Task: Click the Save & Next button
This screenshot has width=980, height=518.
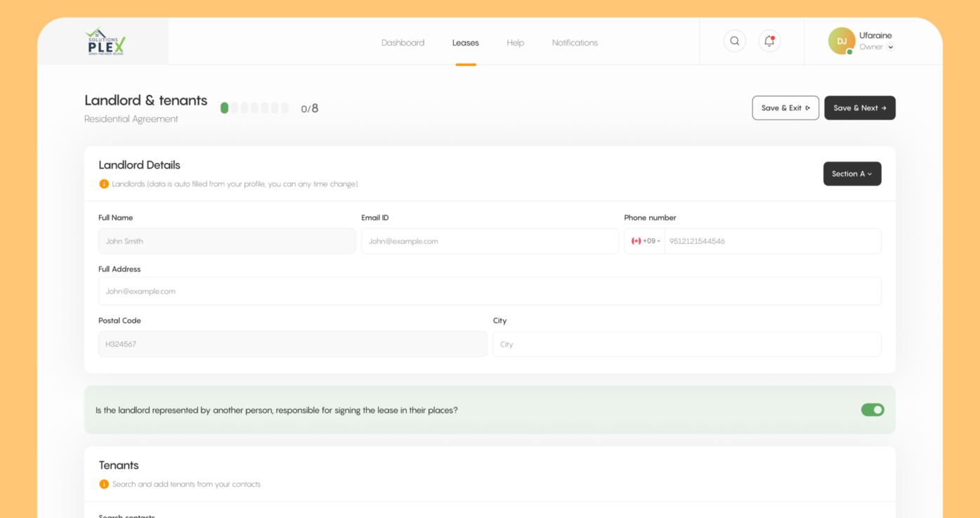Action: tap(859, 108)
